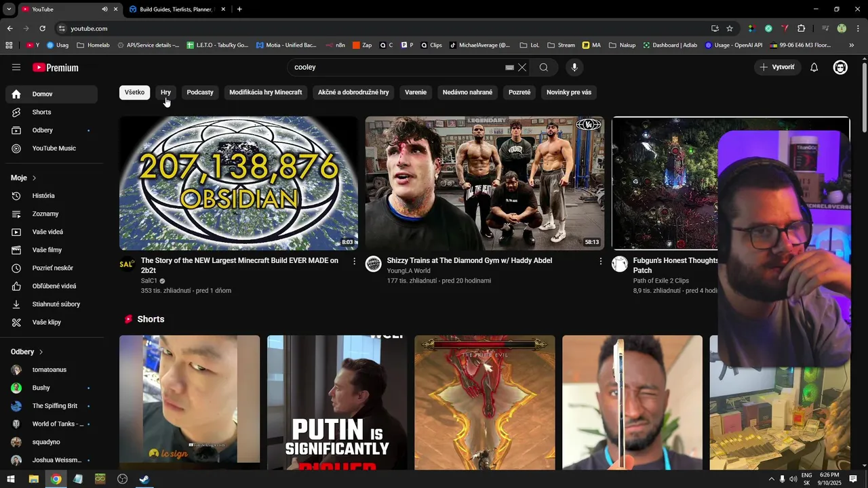Viewport: 868px width, 488px height.
Task: Show more bookmarks with the overflow chevron
Action: 852,45
